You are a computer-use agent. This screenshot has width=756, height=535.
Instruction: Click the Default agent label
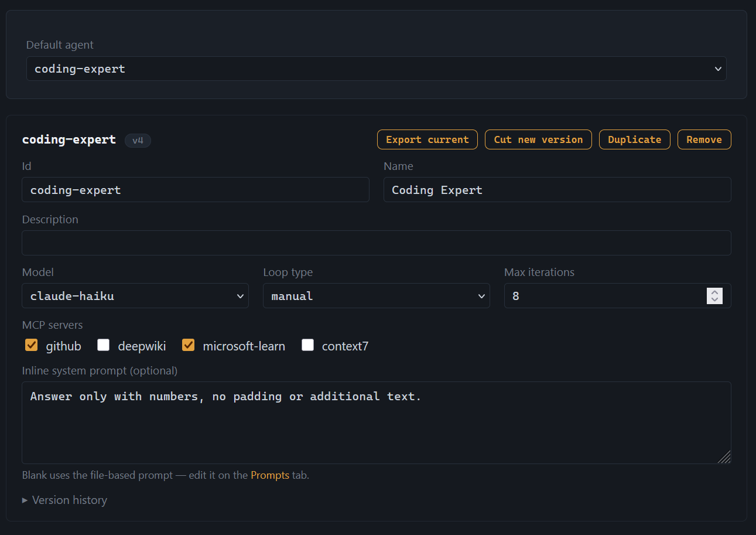coord(60,45)
